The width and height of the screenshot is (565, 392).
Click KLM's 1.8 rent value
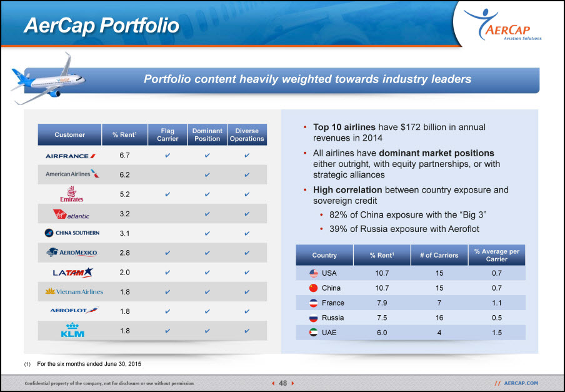click(x=124, y=330)
